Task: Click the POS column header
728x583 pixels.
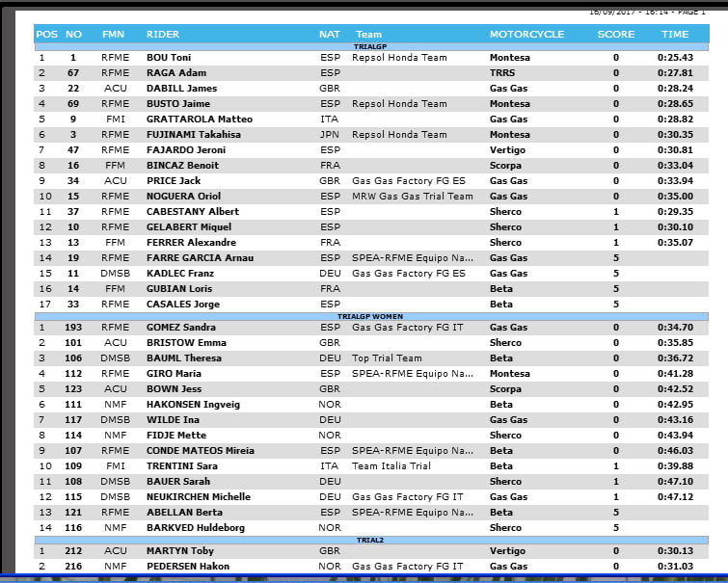Action: [x=47, y=35]
